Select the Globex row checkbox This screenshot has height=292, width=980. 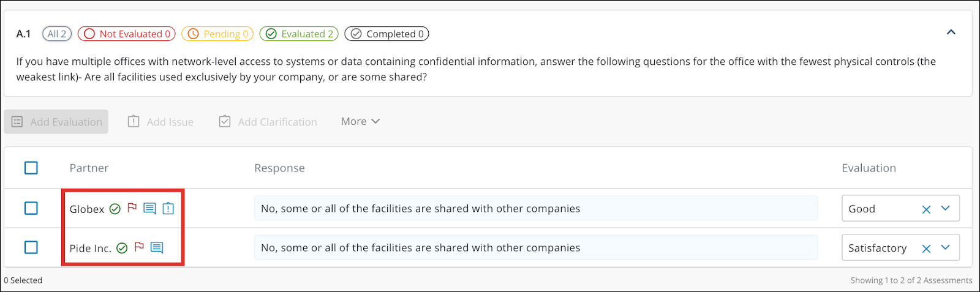(x=31, y=208)
